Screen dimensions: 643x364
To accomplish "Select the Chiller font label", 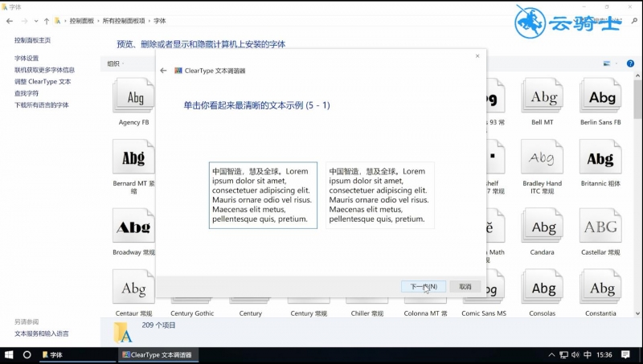I will point(367,313).
